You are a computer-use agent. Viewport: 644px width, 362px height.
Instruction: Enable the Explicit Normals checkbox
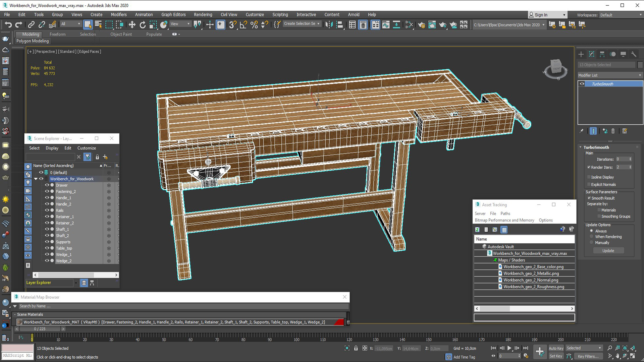(x=589, y=184)
